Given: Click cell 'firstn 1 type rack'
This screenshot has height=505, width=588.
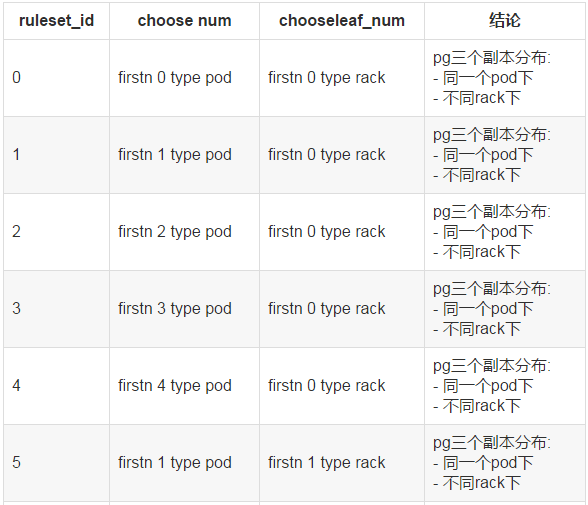Looking at the screenshot, I should (x=342, y=463).
